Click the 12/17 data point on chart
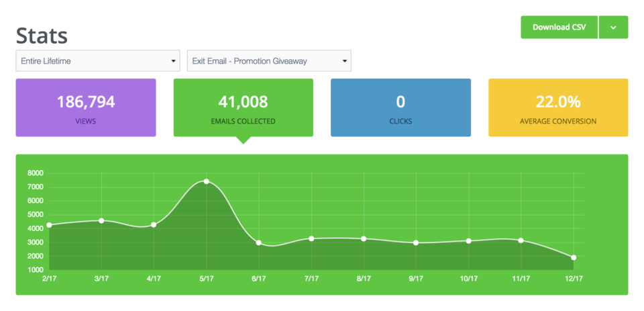 click(x=574, y=257)
